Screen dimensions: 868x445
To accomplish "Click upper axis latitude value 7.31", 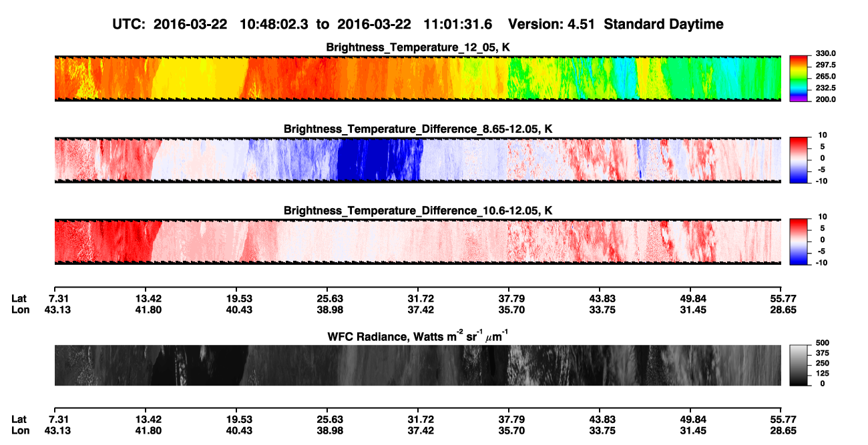I will tap(59, 298).
